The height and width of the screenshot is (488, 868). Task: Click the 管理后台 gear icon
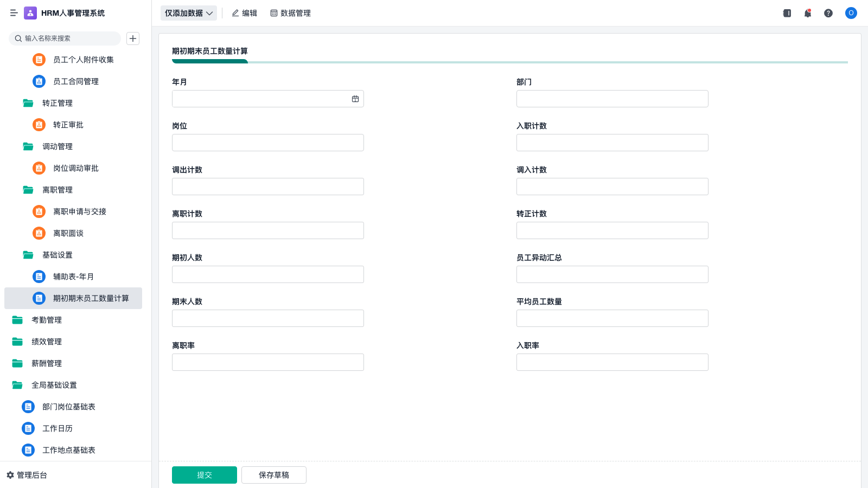10,475
